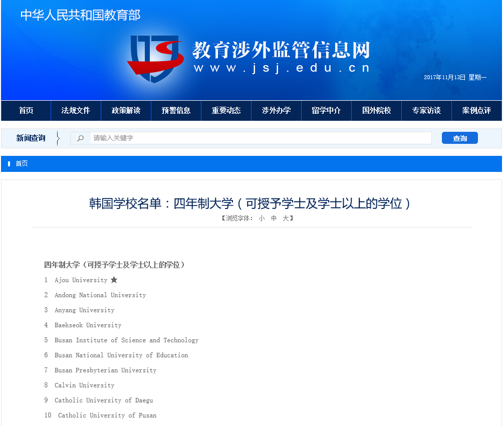Open 专家访谈 in the navigation bar
The width and height of the screenshot is (504, 426).
pyautogui.click(x=426, y=111)
